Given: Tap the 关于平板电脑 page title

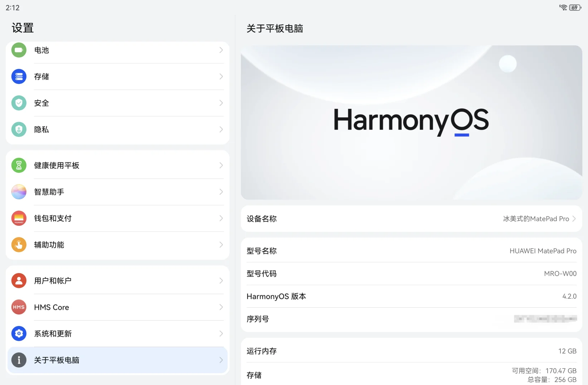Looking at the screenshot, I should (x=275, y=29).
